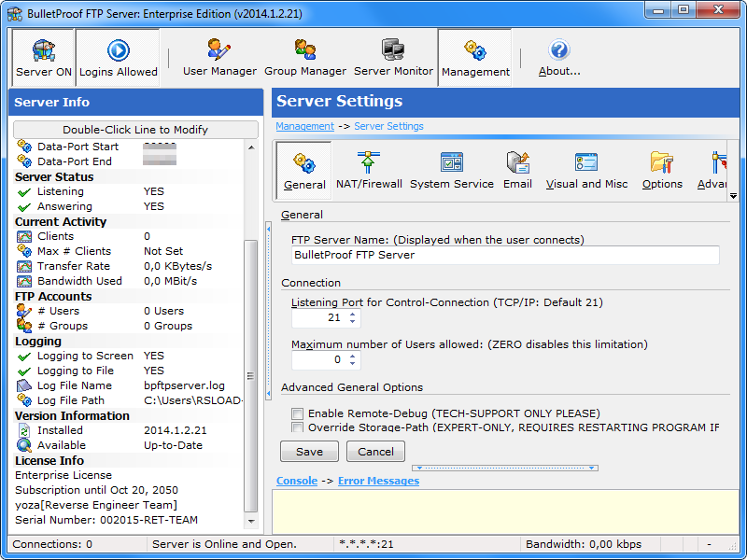Screen dimensions: 747x560
Task: Click the Answering status checkmark icon
Action: click(24, 206)
